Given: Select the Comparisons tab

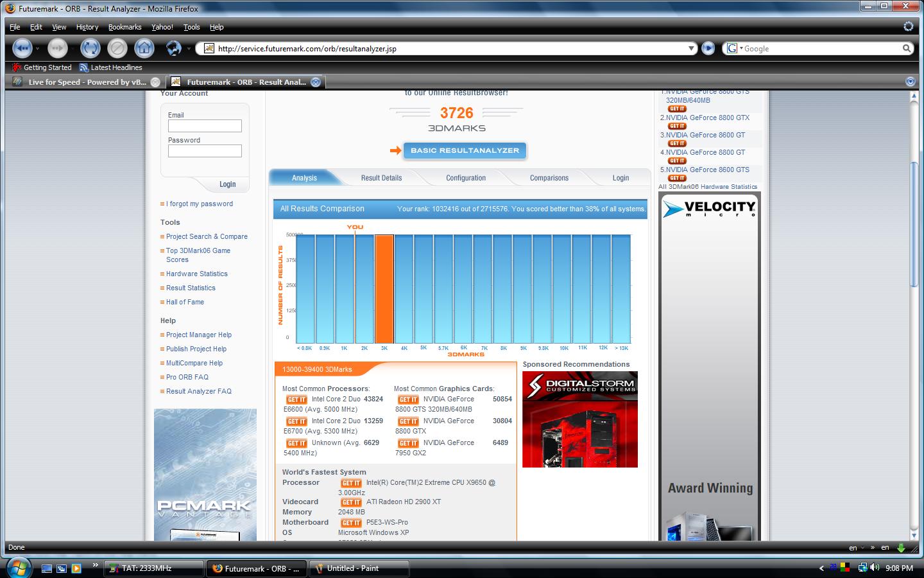Looking at the screenshot, I should 549,178.
